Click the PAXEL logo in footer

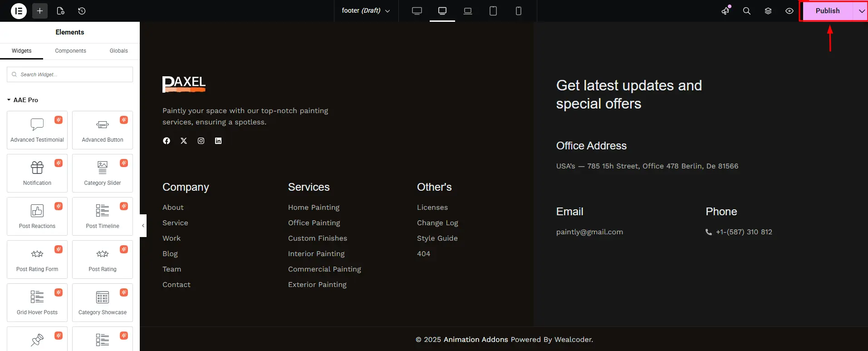click(184, 84)
